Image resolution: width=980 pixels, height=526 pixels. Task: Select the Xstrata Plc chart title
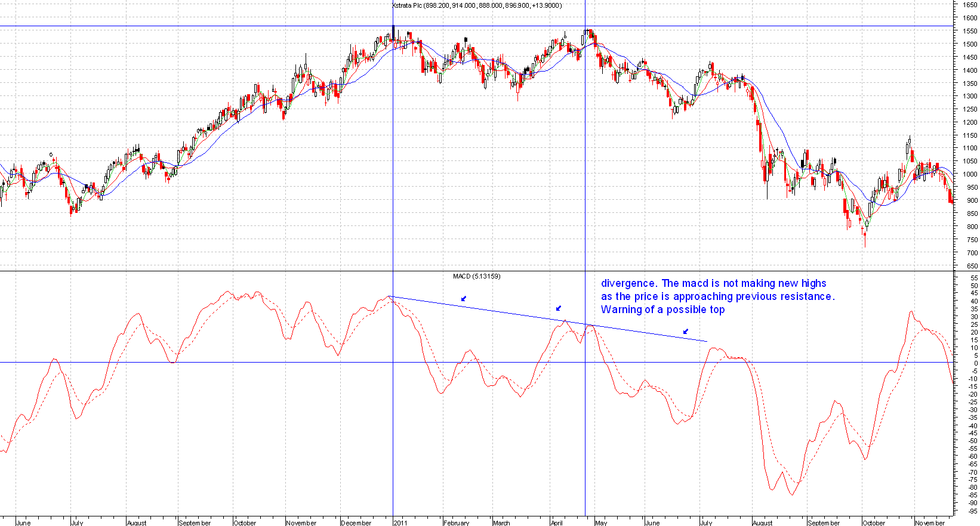coord(476,5)
